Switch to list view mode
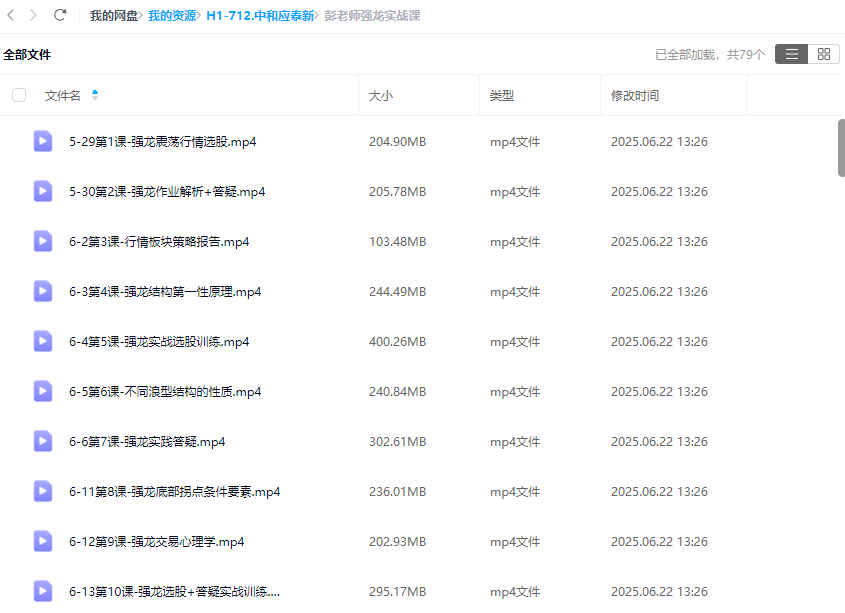This screenshot has width=845, height=613. coord(791,54)
